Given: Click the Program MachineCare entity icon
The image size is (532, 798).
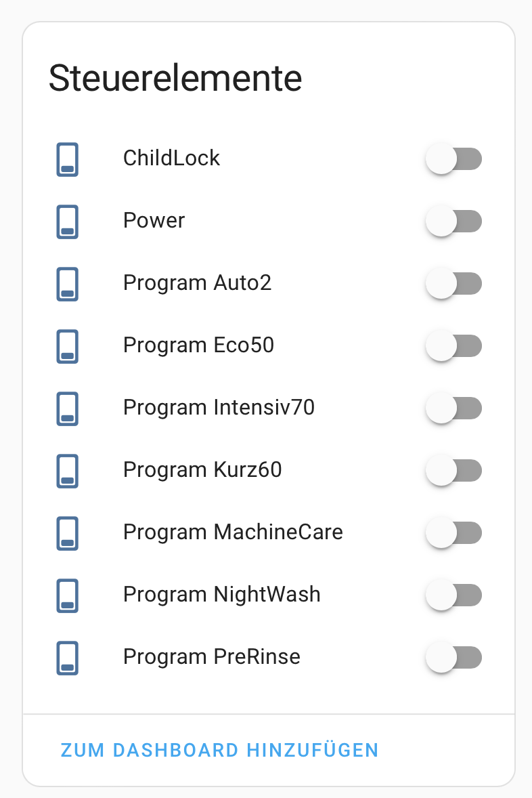Looking at the screenshot, I should pos(67,533).
